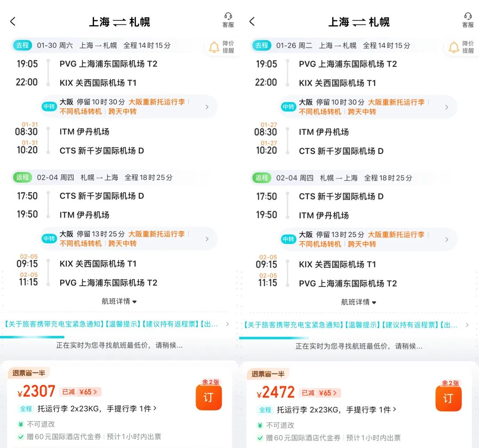
Task: Tap 中转 badge at 停留13时25分 left screen
Action: coord(49,238)
